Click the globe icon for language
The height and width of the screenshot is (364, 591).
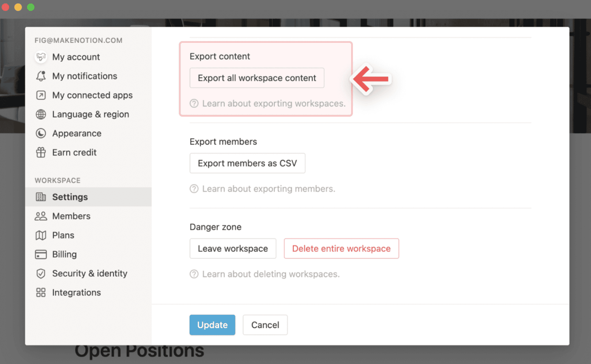pyautogui.click(x=41, y=114)
